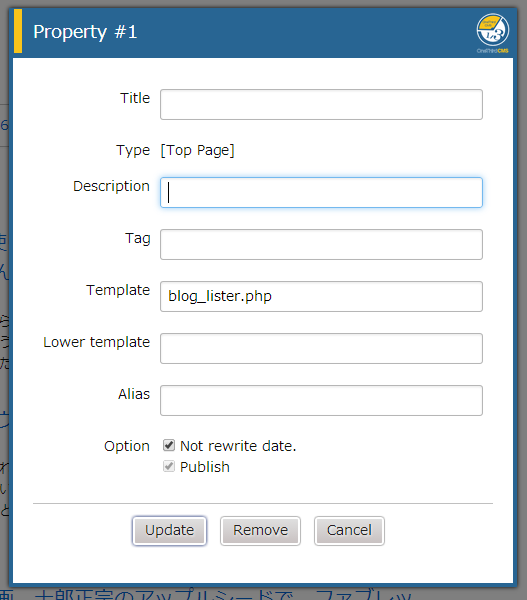Click the 'Lower template' field label
Viewport: 527px width, 600px height.
96,342
